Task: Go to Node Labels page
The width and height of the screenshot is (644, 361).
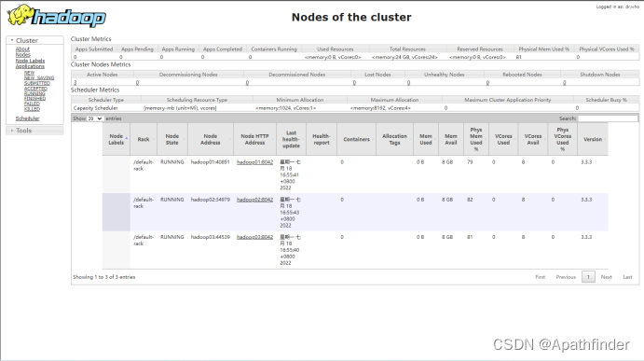Action: pos(30,61)
